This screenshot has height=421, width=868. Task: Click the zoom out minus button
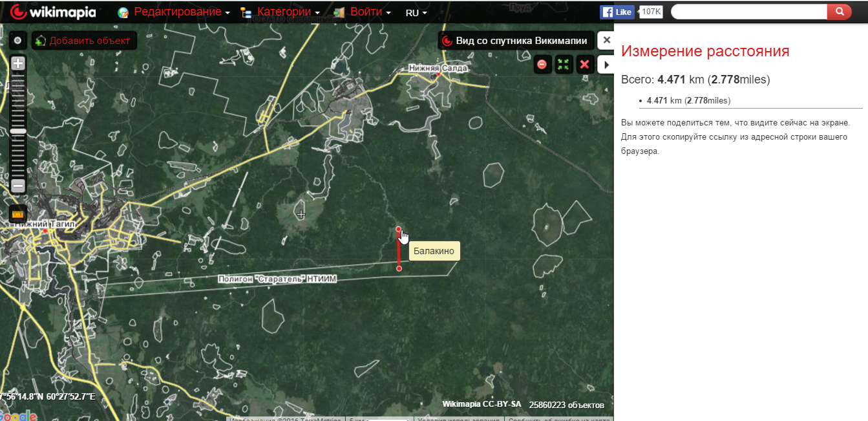[x=18, y=186]
